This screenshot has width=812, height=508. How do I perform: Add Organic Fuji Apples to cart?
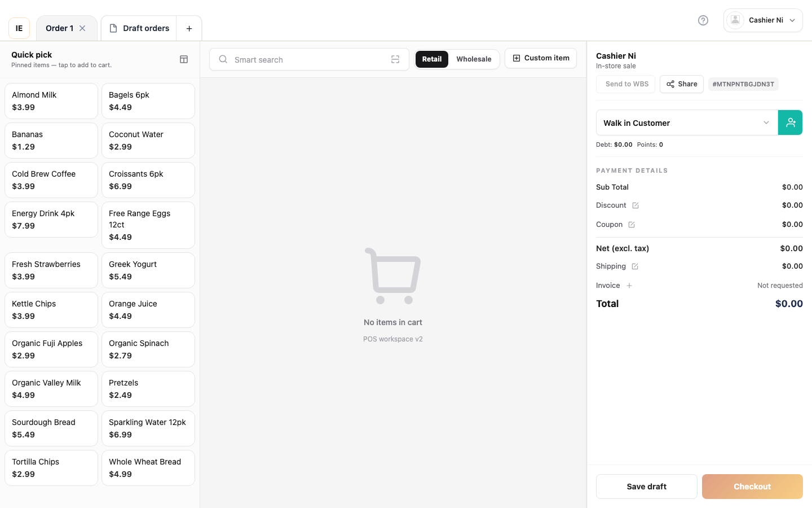click(x=51, y=349)
